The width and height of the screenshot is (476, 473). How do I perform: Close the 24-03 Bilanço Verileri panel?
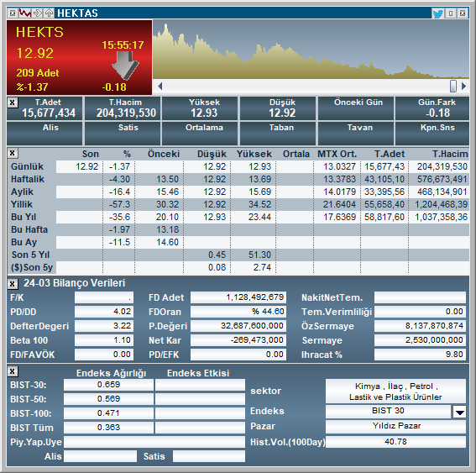pyautogui.click(x=13, y=284)
